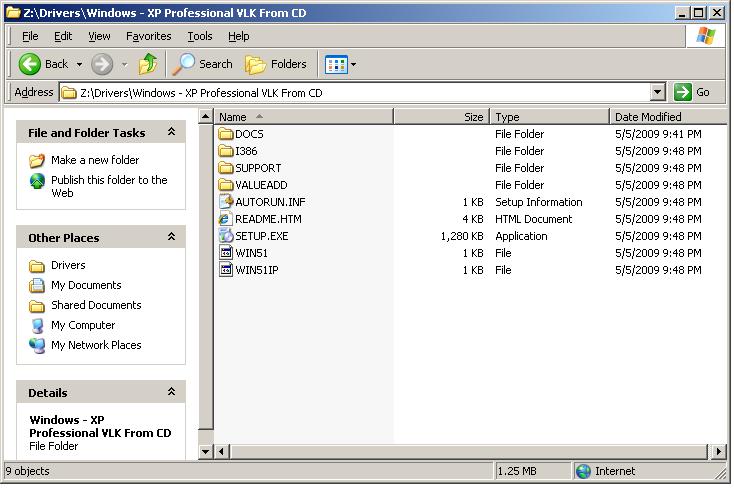Click the Search magnifier icon

[183, 64]
